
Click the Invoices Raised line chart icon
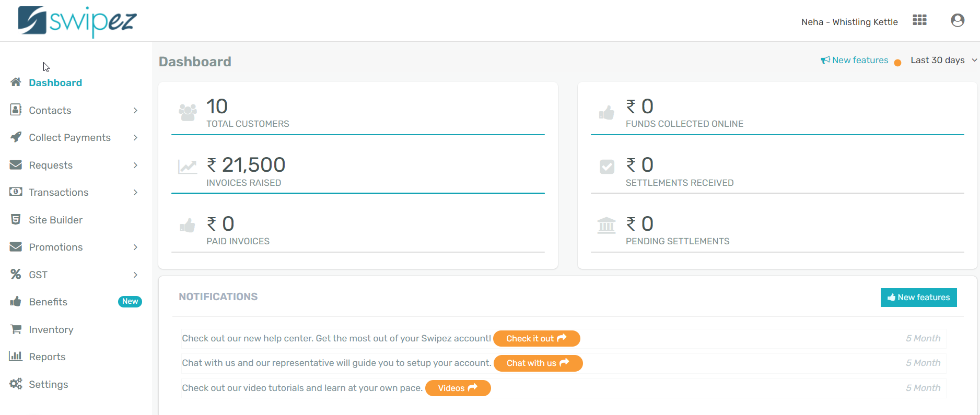pos(188,167)
